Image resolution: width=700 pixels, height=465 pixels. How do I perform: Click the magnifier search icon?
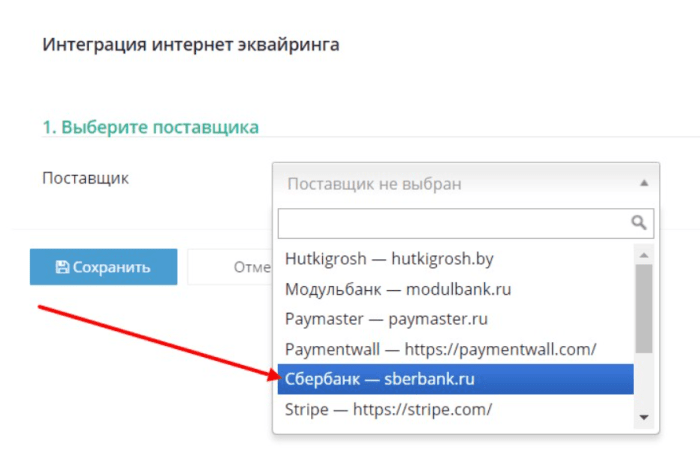point(639,222)
